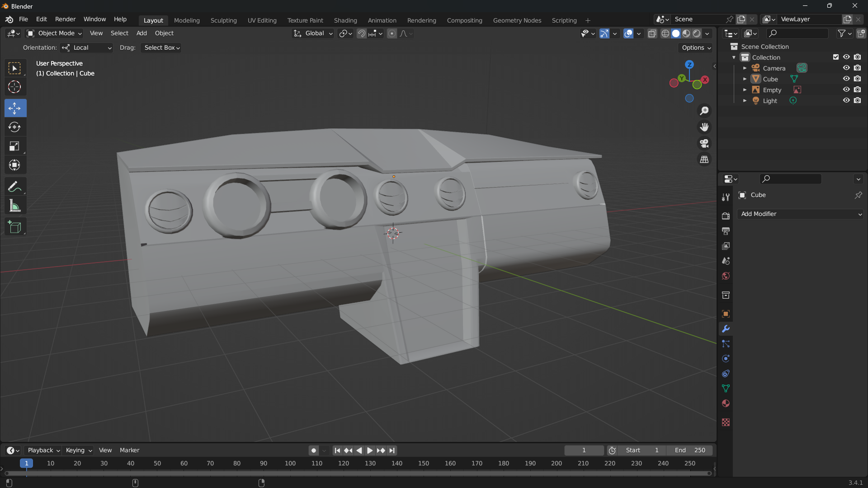Select the Annotate pencil tool
The width and height of the screenshot is (868, 488).
[14, 187]
